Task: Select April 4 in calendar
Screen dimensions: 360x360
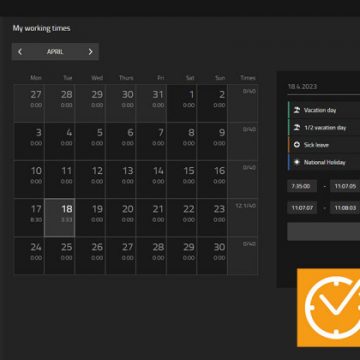Action: point(60,141)
